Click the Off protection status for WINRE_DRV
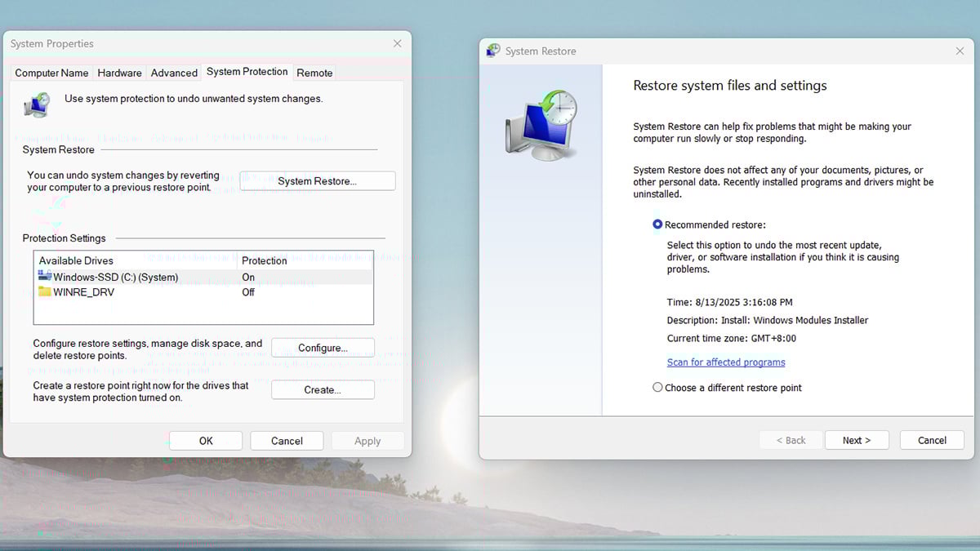This screenshot has width=980, height=551. point(248,292)
